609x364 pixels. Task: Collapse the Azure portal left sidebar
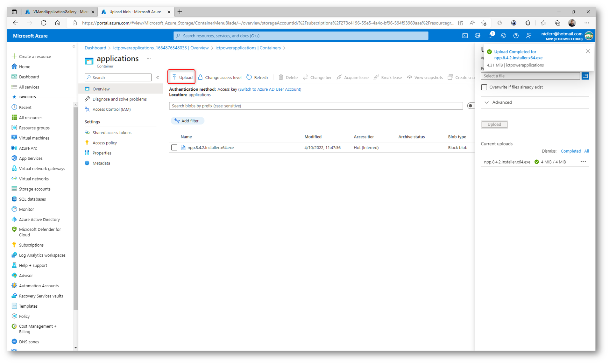click(x=74, y=47)
